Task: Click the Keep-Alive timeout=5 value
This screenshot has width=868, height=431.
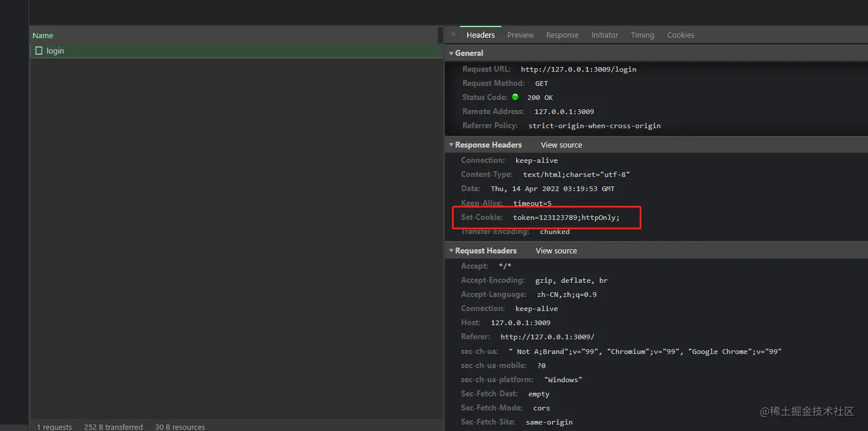Action: click(x=533, y=203)
